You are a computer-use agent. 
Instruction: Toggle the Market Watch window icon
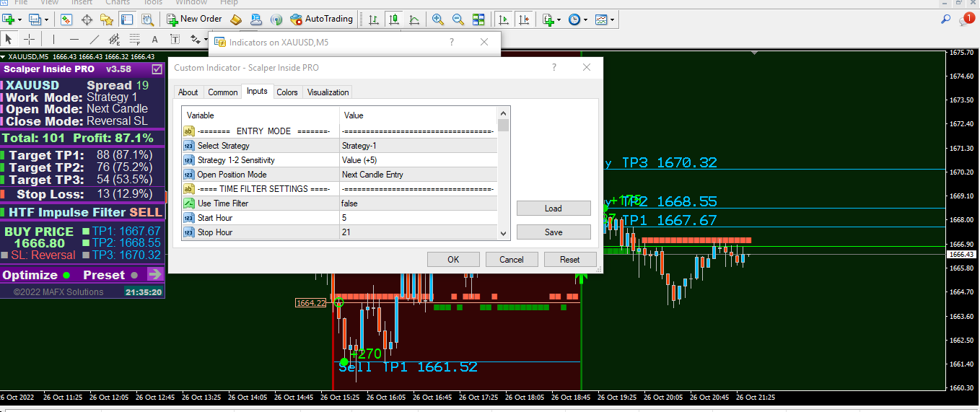click(66, 19)
